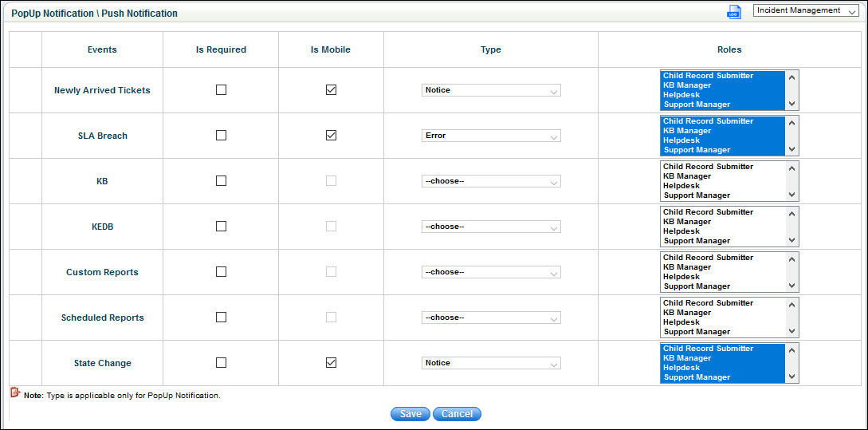This screenshot has width=868, height=430.
Task: Select Helpdesk role for KEDB
Action: [x=723, y=231]
